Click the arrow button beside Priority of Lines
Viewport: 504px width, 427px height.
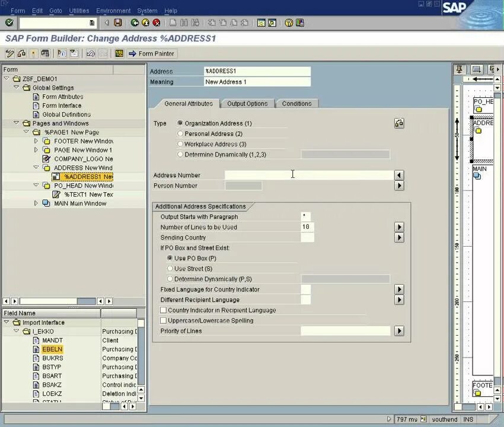399,330
